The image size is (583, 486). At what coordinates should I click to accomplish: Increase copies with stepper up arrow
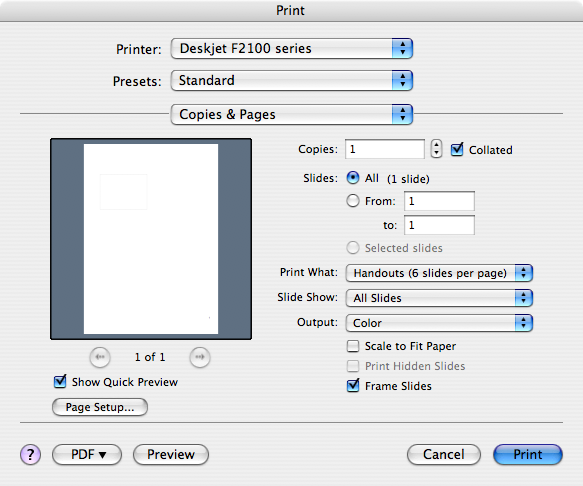[437, 145]
